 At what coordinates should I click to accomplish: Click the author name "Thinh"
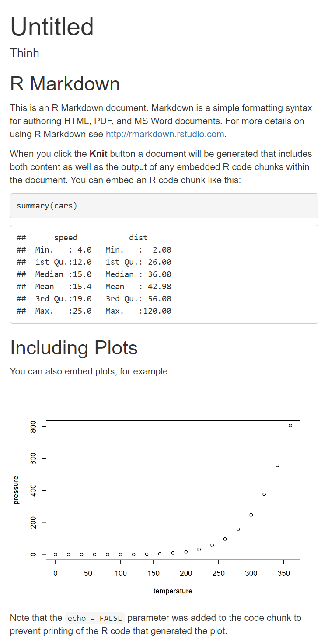click(x=24, y=53)
